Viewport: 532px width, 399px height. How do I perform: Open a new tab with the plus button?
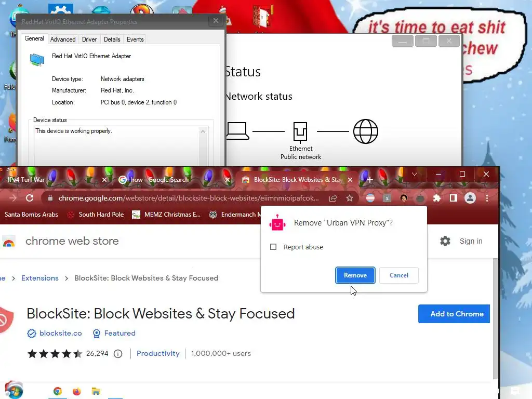(370, 179)
